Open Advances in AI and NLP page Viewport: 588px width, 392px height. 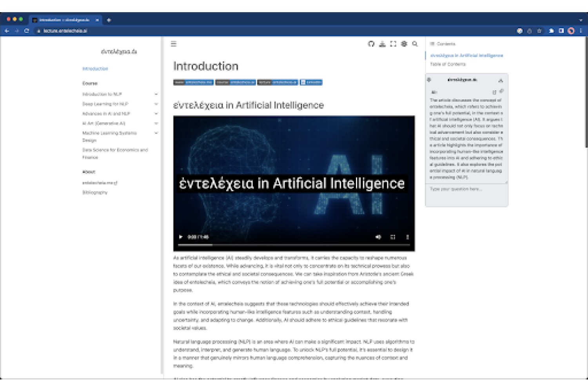tap(106, 114)
